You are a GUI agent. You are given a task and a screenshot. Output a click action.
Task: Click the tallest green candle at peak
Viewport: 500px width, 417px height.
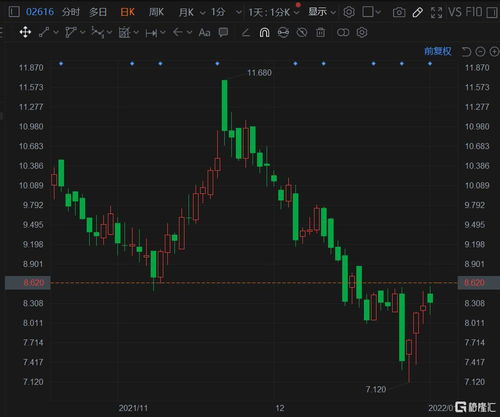coord(225,105)
